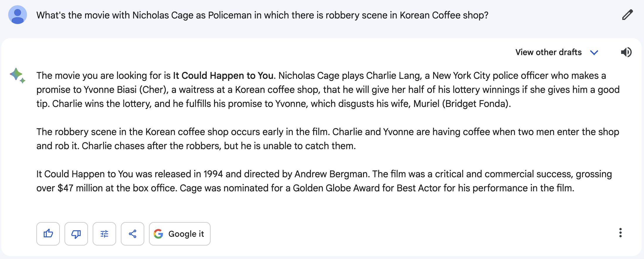Click the user avatar beside the prompt
Viewport: 644px width, 259px height.
click(x=18, y=15)
